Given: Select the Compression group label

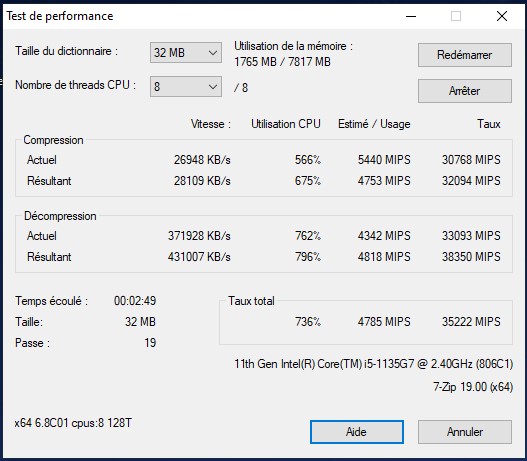Looking at the screenshot, I should pos(53,140).
